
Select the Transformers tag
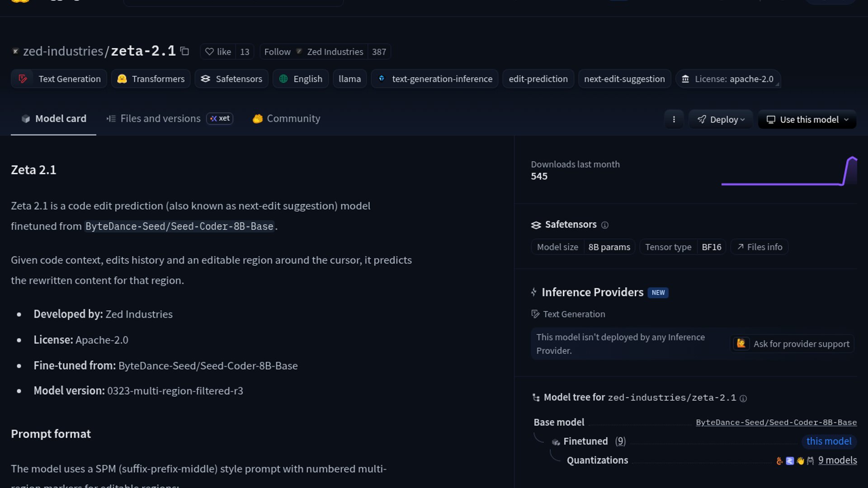click(151, 79)
